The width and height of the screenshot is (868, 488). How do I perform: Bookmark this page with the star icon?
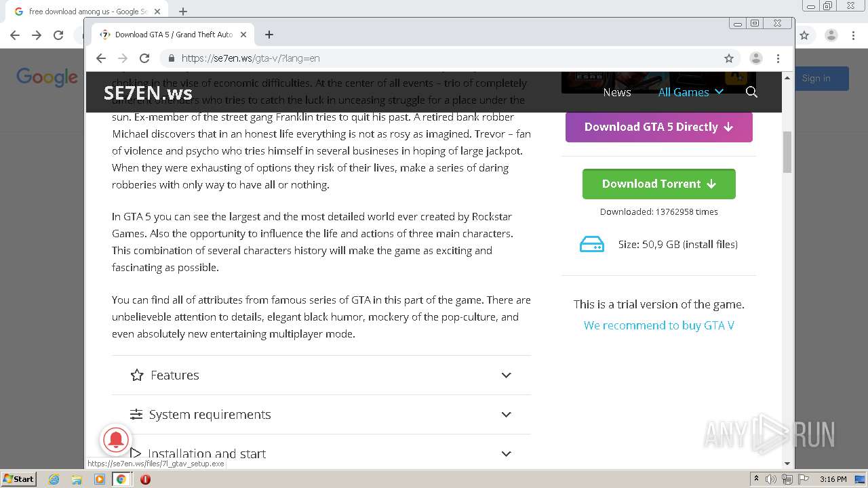[x=729, y=58]
